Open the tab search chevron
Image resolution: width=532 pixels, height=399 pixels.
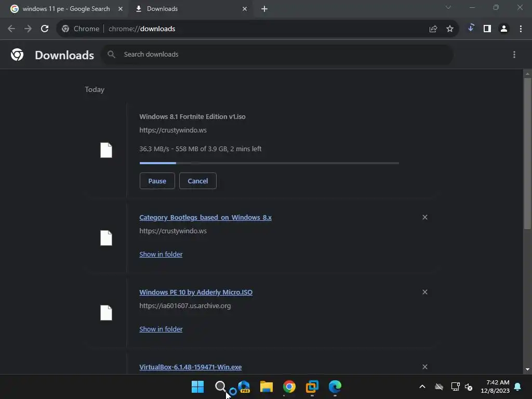tap(448, 7)
